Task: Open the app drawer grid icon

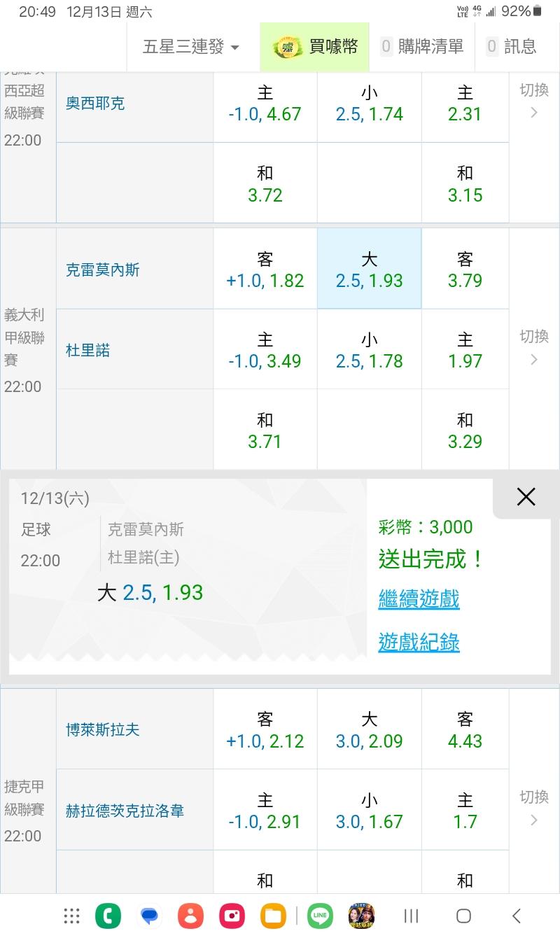Action: [71, 916]
